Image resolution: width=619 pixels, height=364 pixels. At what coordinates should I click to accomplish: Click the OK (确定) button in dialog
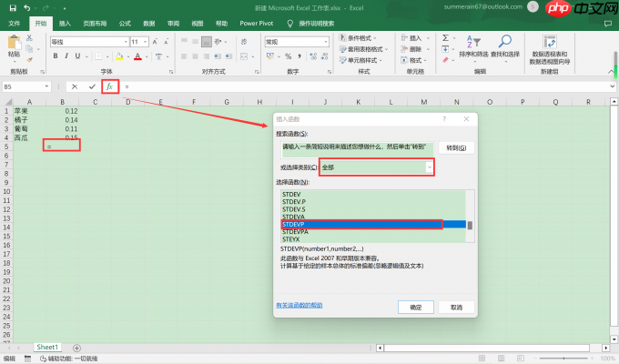tap(416, 308)
